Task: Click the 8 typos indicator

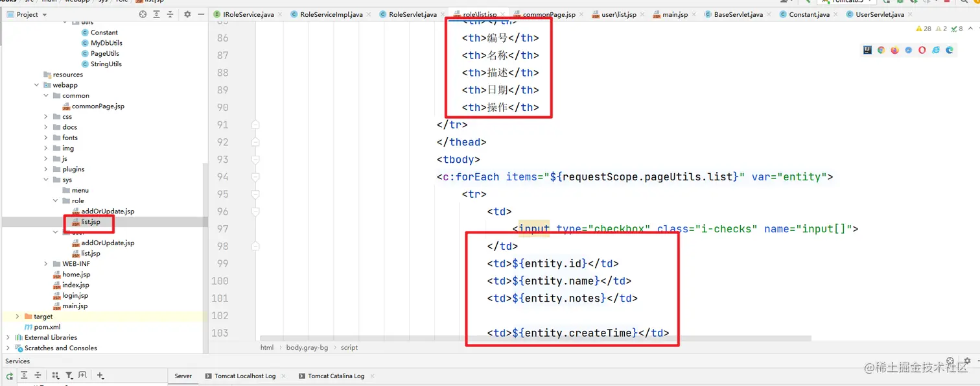Action: coord(956,29)
